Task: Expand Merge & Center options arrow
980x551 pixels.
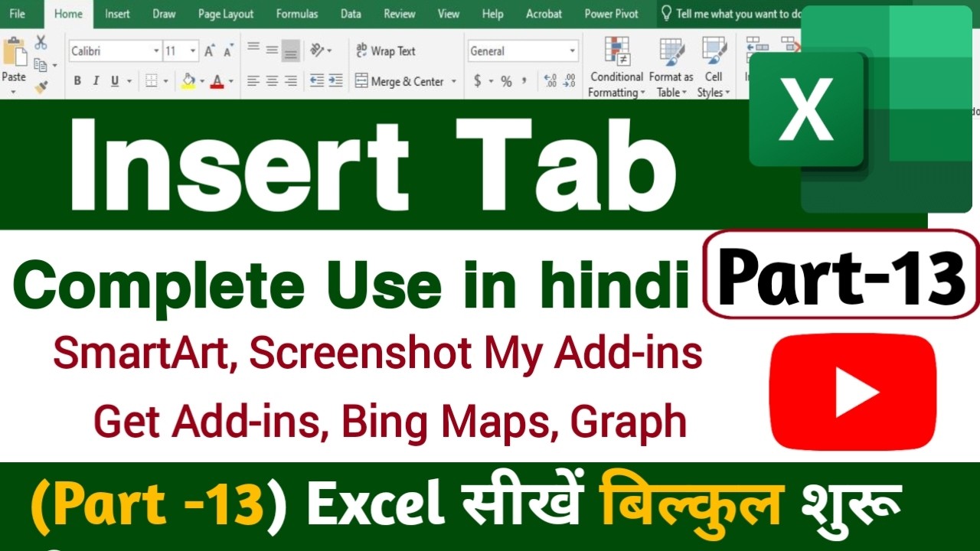Action: coord(453,81)
